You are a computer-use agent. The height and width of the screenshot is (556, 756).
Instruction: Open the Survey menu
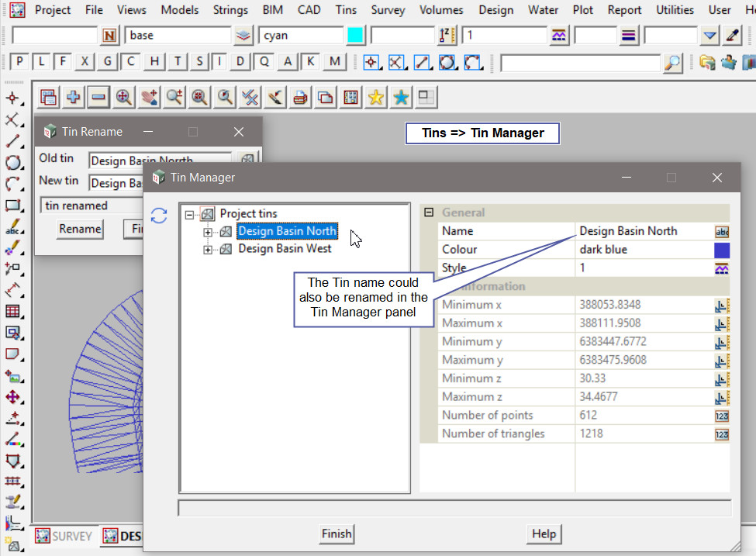coord(388,10)
